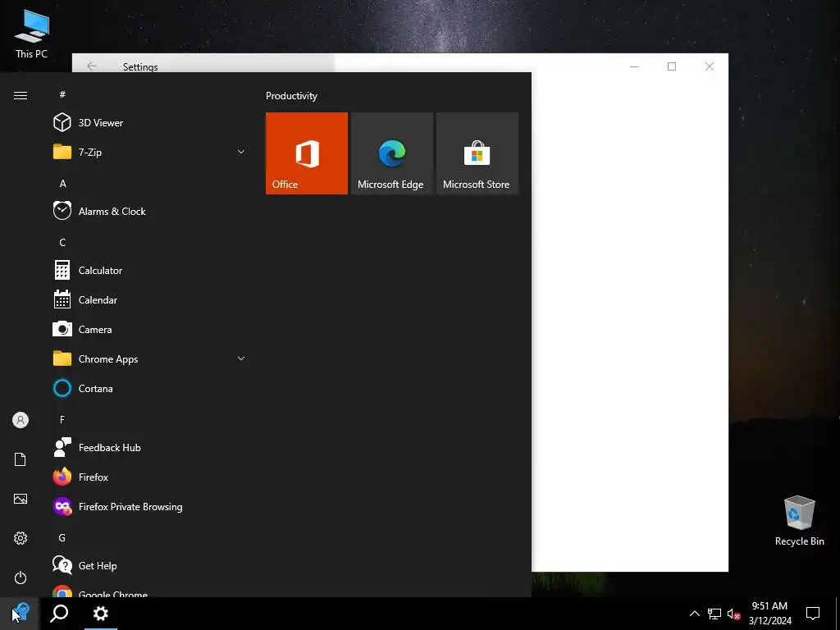Click the letter A section header
The height and width of the screenshot is (630, 840).
[62, 183]
